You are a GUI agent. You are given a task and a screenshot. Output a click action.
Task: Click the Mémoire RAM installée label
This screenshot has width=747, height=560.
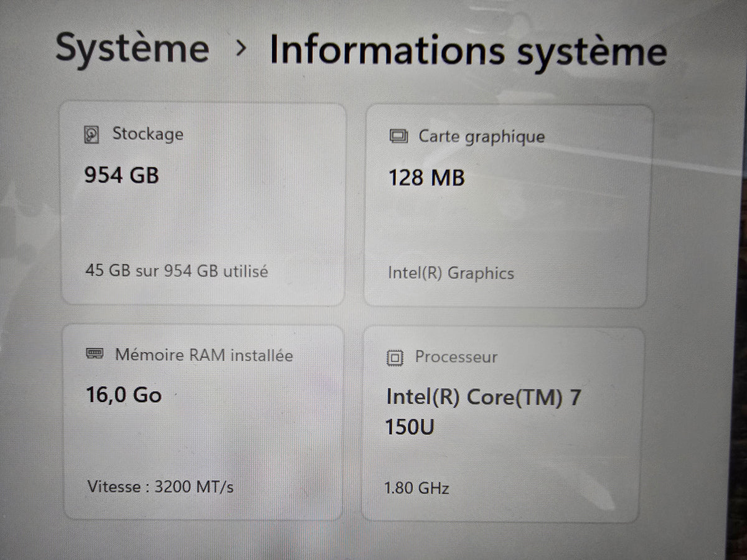[204, 355]
